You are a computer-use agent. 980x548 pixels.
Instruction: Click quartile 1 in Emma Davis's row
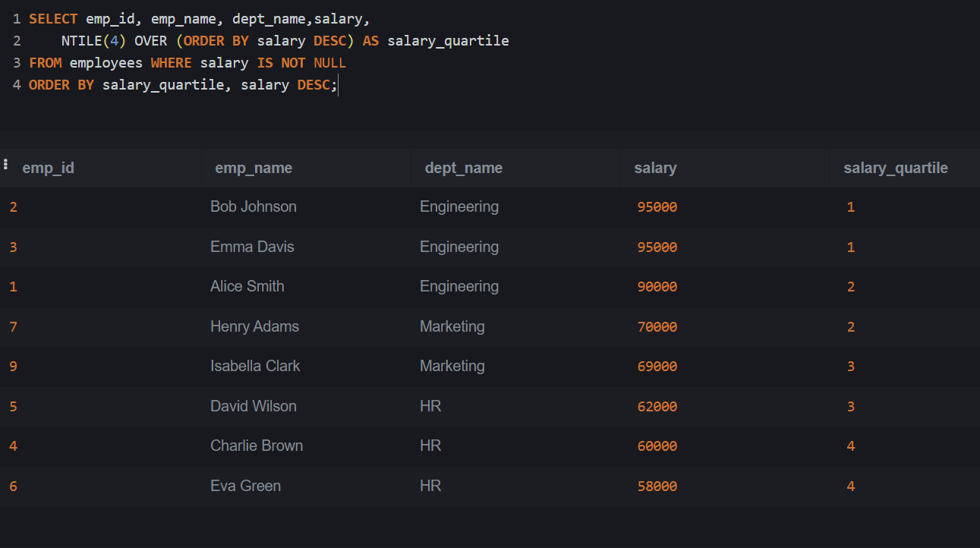pos(851,247)
